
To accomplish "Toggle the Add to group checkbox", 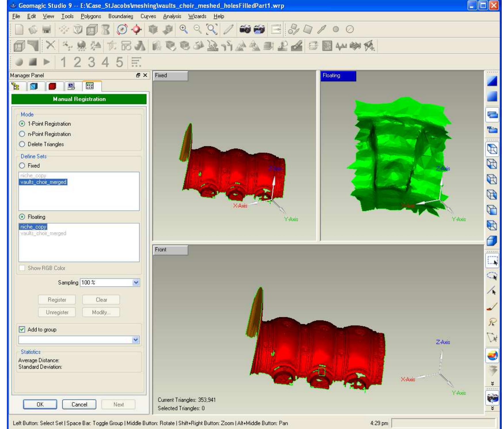I will (22, 330).
